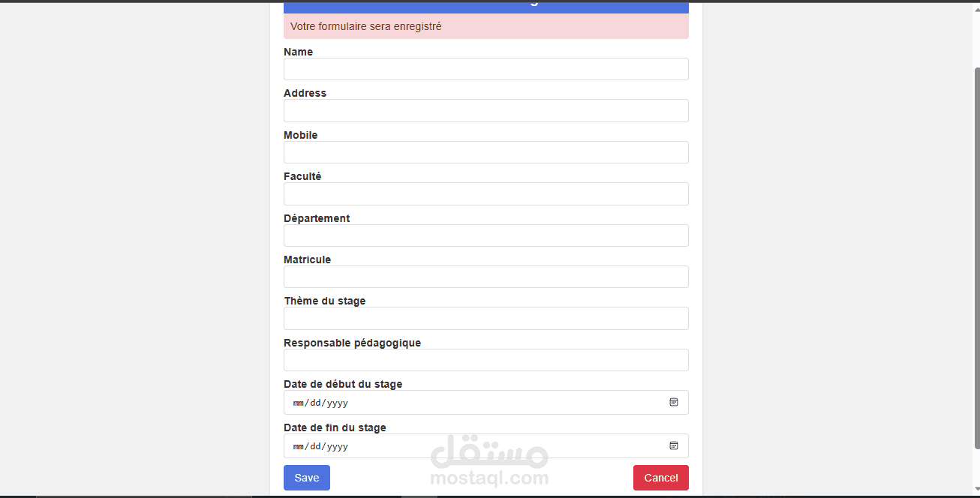
Task: Open calendar picker for start date
Action: (x=674, y=403)
